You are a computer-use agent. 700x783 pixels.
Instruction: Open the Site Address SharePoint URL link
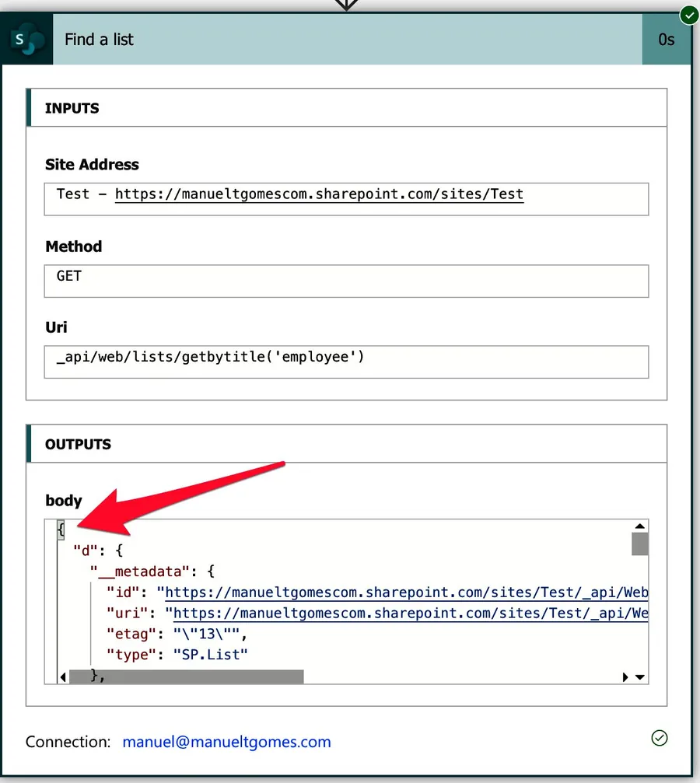coord(319,194)
